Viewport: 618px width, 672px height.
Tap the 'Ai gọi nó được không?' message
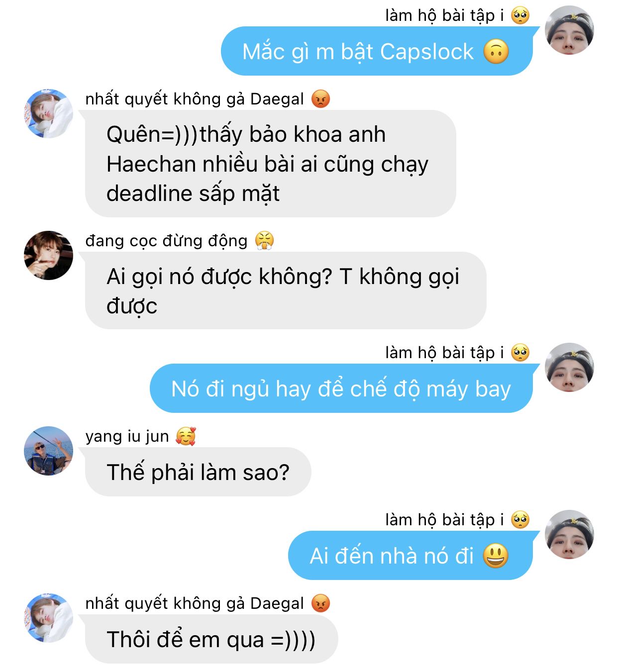286,290
